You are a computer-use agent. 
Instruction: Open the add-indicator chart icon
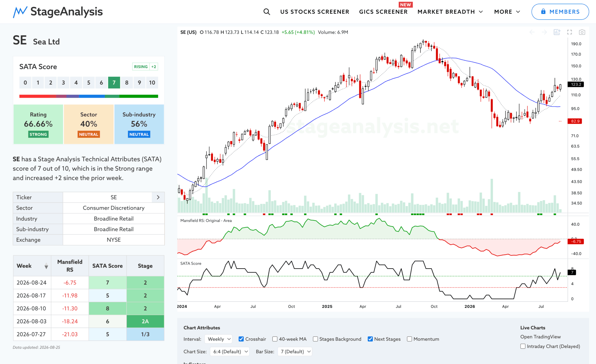(557, 32)
